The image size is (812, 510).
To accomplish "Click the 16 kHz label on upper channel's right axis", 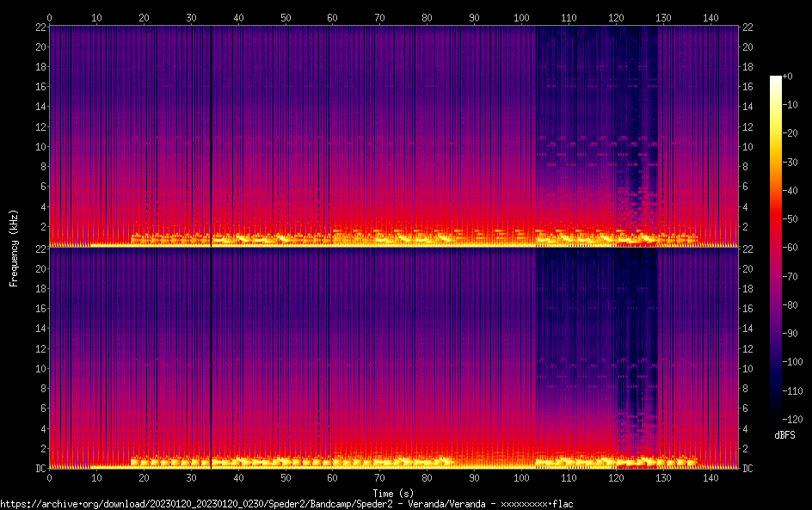I will tap(747, 87).
